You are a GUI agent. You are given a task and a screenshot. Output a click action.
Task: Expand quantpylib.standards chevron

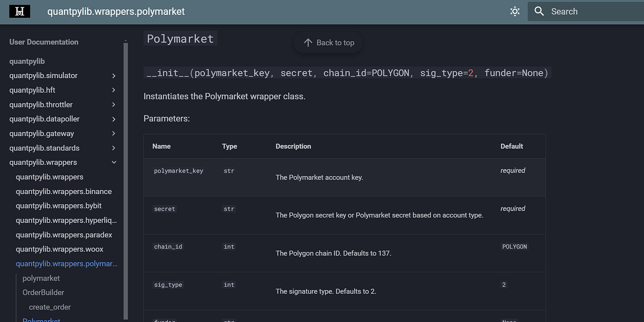tap(114, 148)
